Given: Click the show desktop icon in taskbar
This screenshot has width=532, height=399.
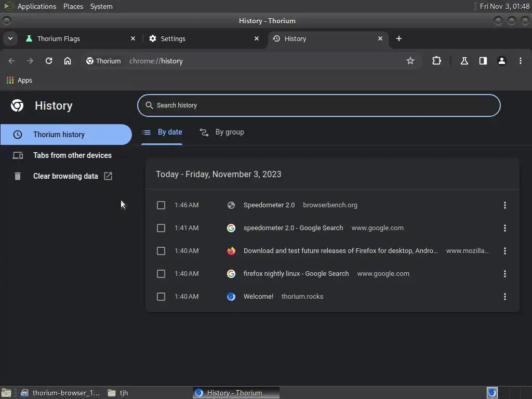Looking at the screenshot, I should (6, 393).
